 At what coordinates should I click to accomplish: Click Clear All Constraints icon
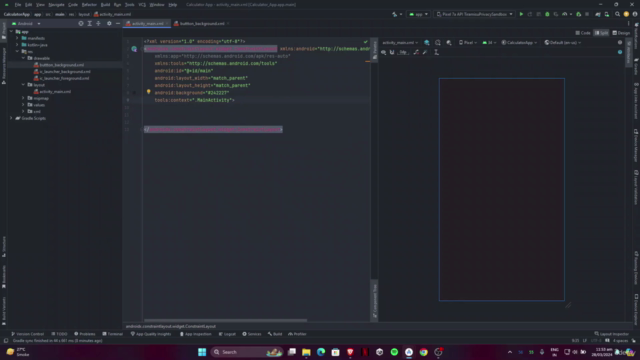[x=416, y=52]
